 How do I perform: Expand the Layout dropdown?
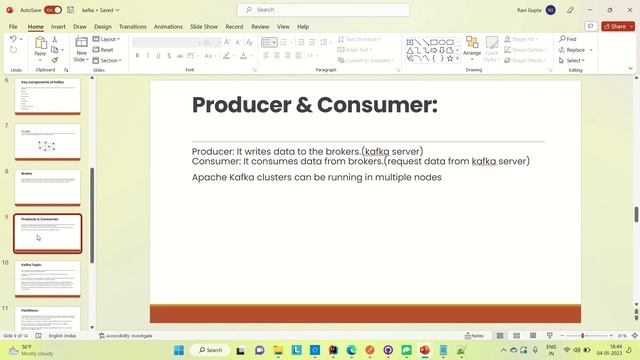click(x=107, y=39)
